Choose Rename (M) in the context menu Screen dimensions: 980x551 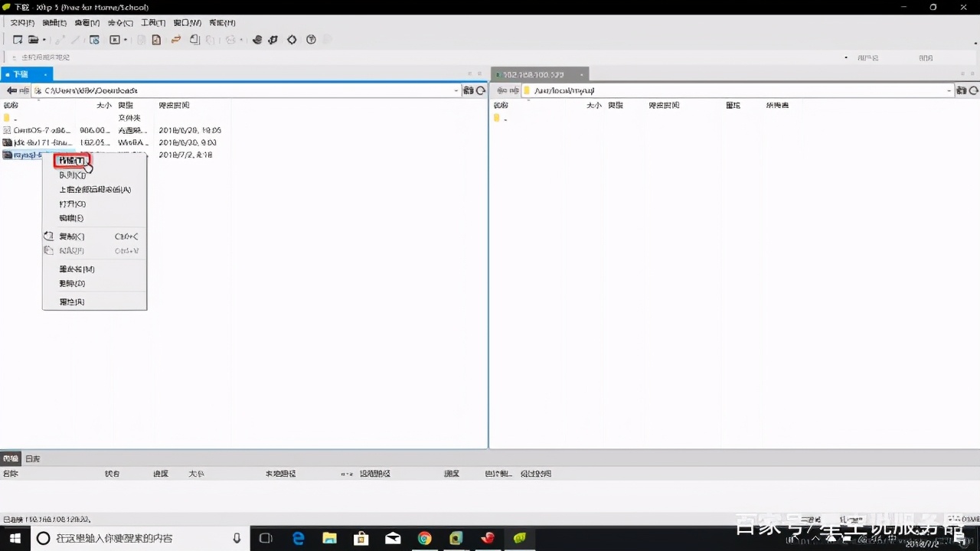pyautogui.click(x=77, y=269)
